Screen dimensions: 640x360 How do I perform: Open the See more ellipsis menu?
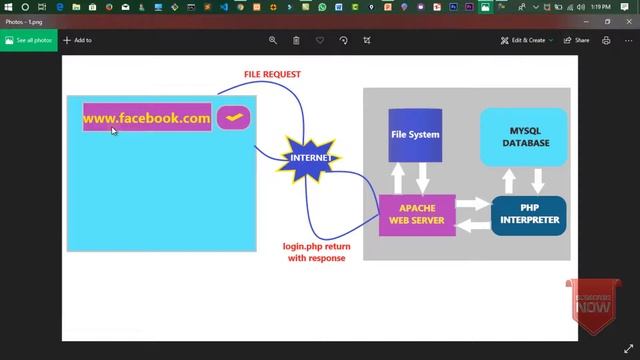(x=629, y=40)
